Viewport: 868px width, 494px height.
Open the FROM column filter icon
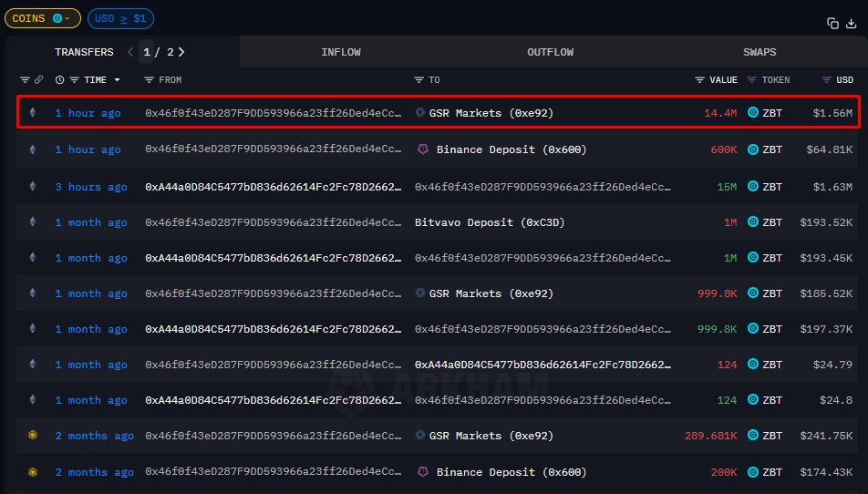pos(149,80)
